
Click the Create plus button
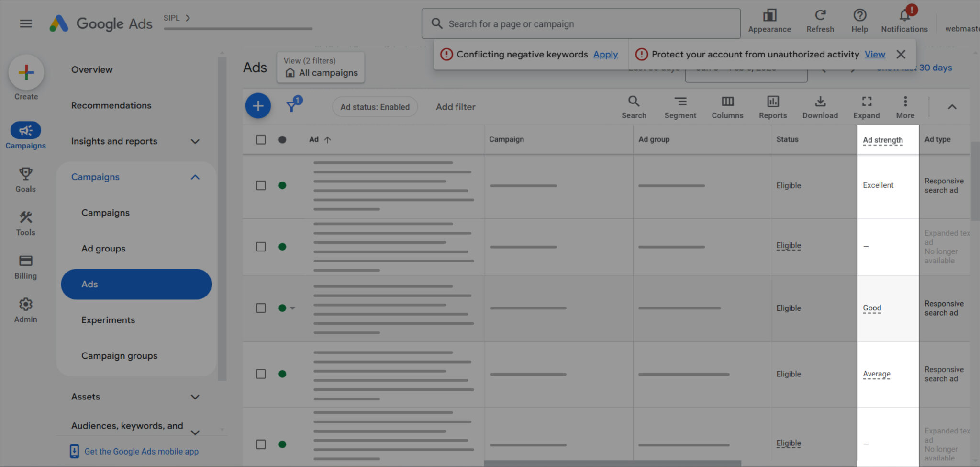pos(26,72)
